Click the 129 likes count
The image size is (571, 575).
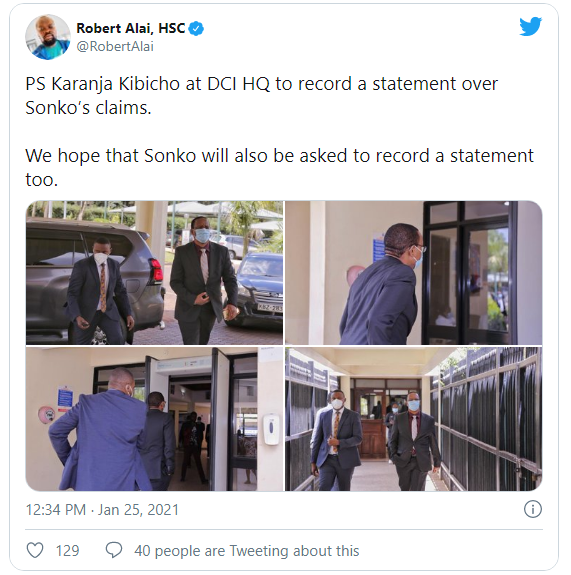point(67,551)
